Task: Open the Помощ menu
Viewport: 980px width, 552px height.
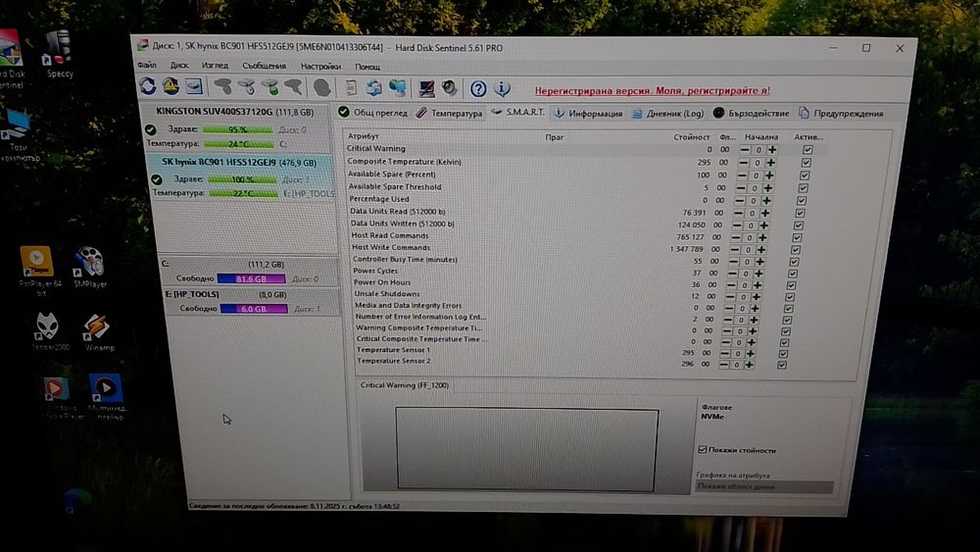Action: coord(367,67)
